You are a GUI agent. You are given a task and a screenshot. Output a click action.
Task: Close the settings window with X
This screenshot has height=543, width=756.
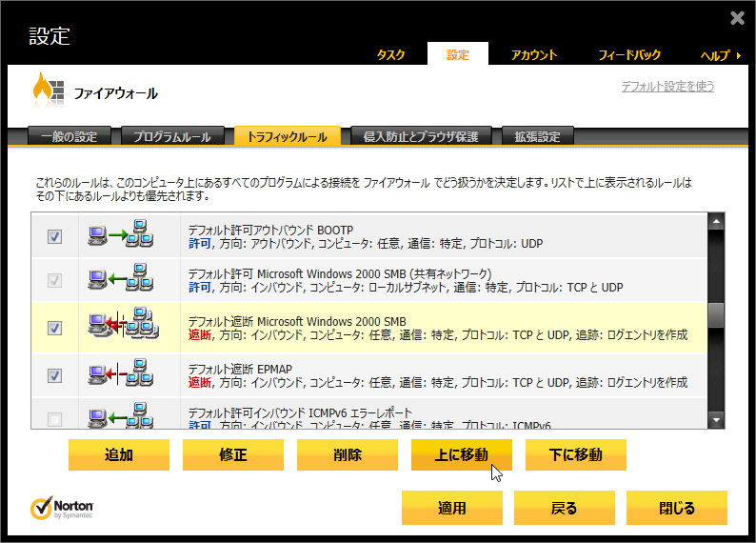click(x=737, y=18)
